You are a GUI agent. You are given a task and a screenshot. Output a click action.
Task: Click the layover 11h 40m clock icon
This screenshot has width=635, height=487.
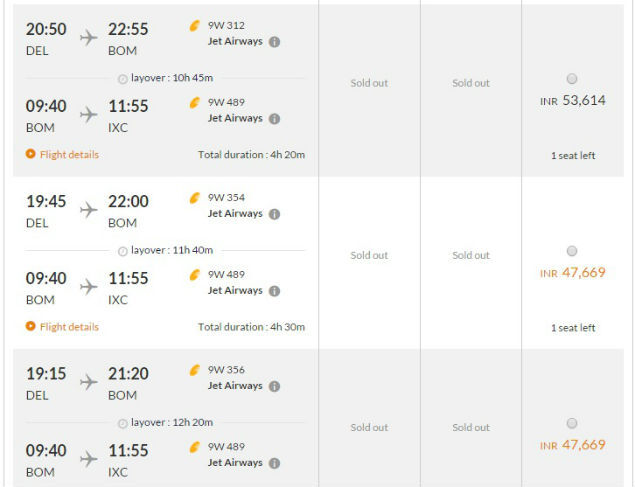(x=123, y=251)
